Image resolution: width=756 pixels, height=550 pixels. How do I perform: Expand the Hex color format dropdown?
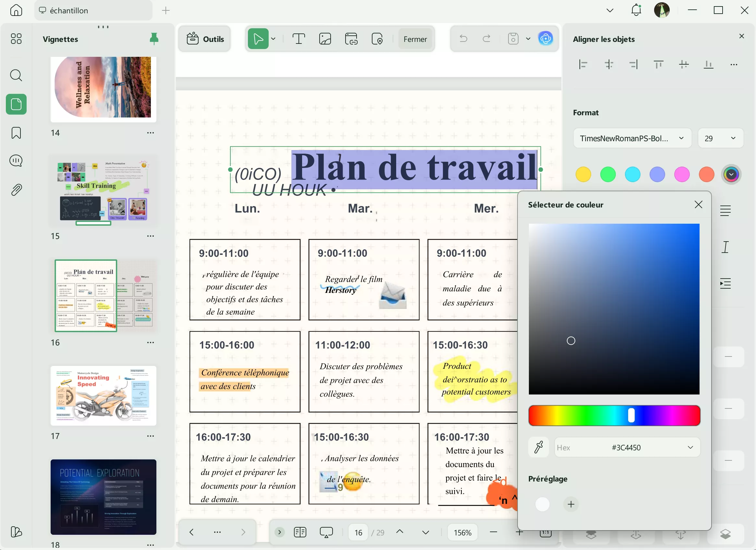click(690, 447)
